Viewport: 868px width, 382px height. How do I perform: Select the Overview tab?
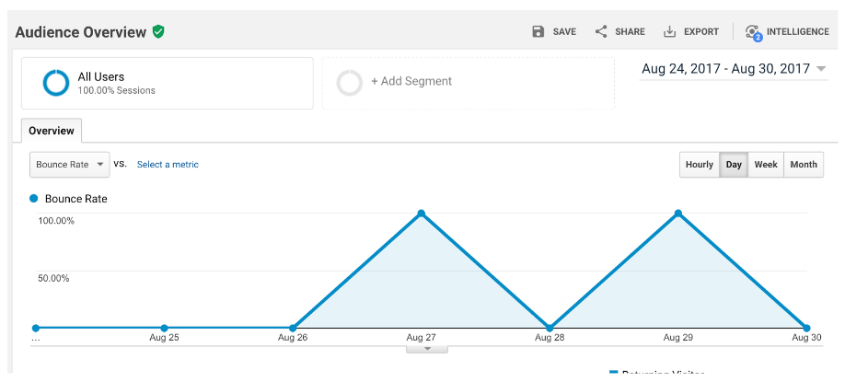click(52, 131)
